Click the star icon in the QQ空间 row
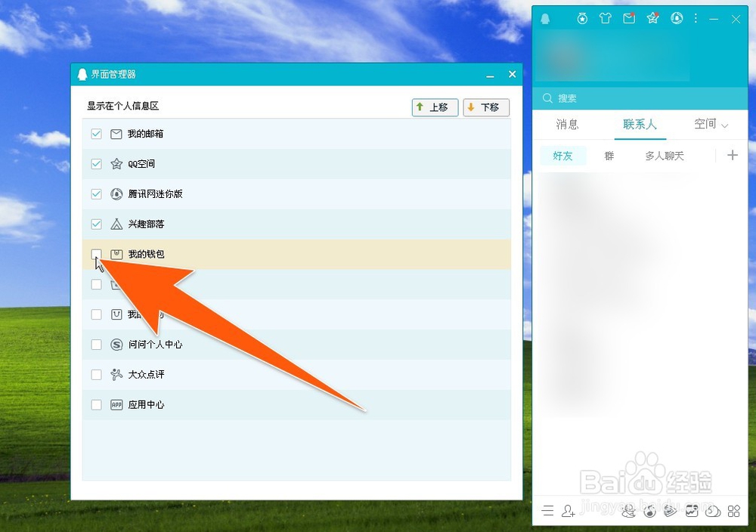 (x=116, y=164)
